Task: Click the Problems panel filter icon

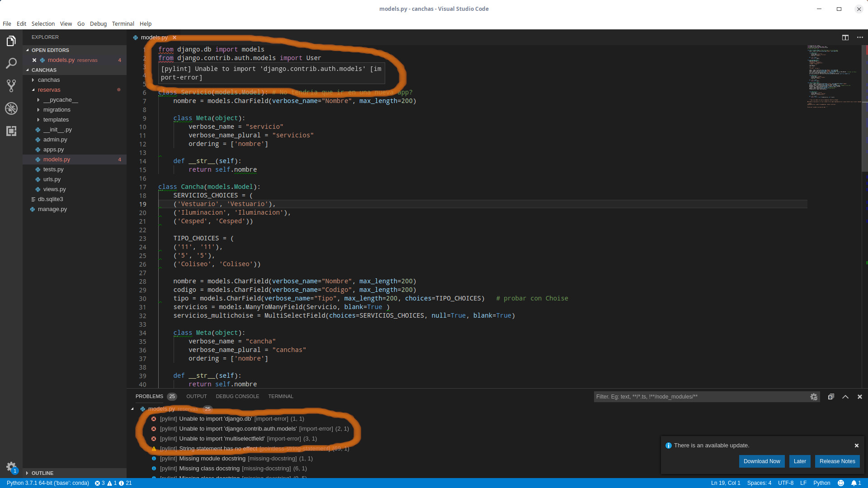Action: [814, 396]
